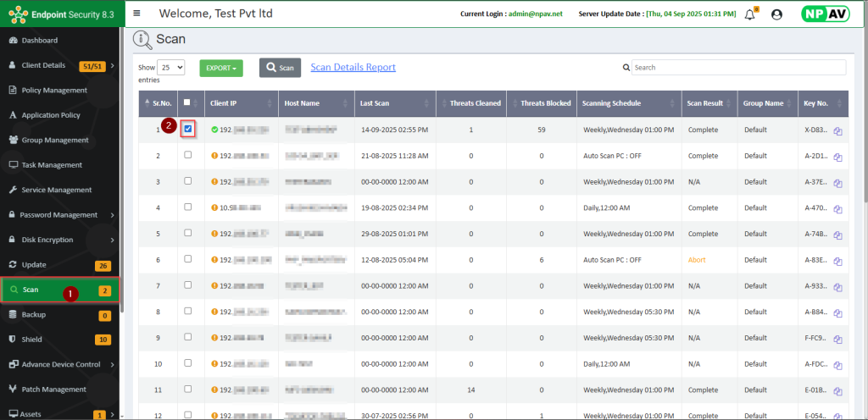
Task: Toggle the select-all header checkbox
Action: click(188, 102)
